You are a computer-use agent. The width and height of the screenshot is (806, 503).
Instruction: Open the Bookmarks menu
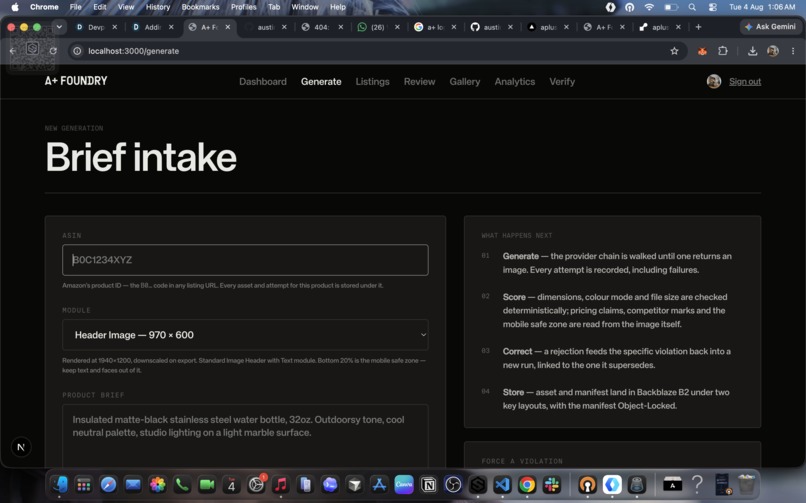tap(200, 7)
